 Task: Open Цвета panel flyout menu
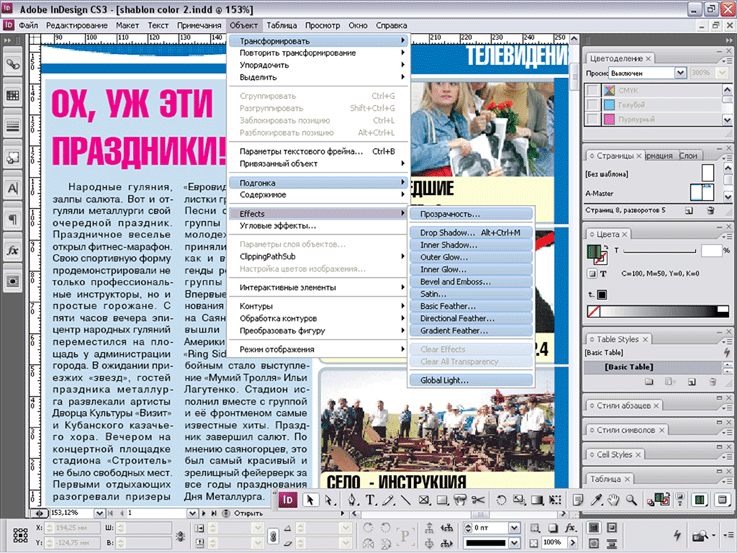point(726,235)
